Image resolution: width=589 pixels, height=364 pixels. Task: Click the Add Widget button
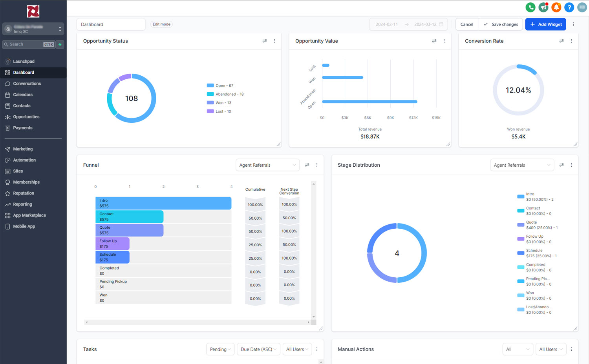[x=546, y=24]
